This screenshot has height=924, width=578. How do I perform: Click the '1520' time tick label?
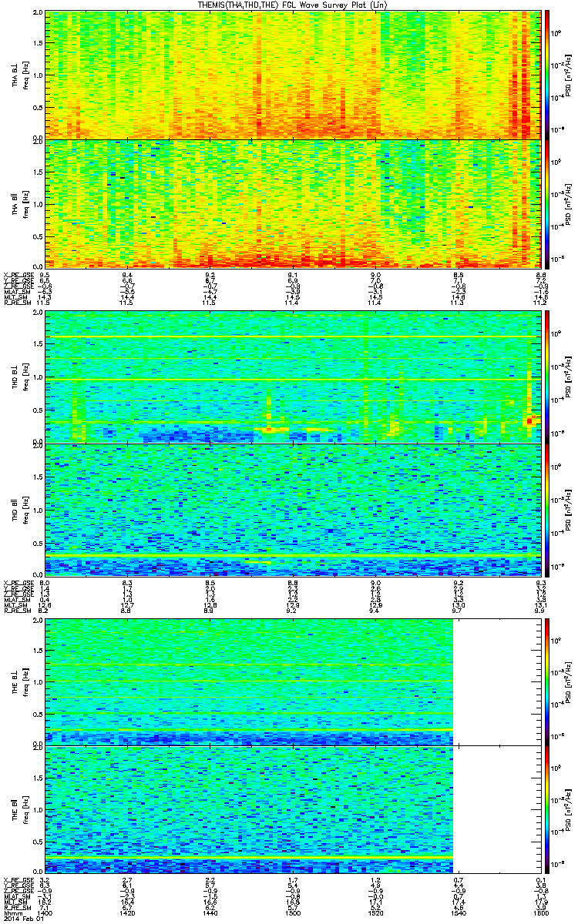tap(375, 913)
